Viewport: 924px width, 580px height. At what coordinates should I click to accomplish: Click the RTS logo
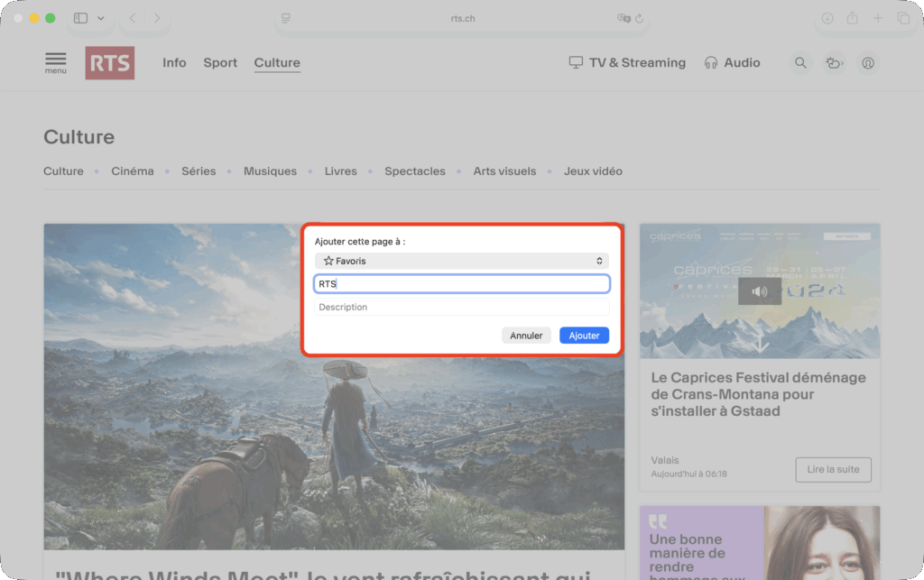(x=110, y=63)
